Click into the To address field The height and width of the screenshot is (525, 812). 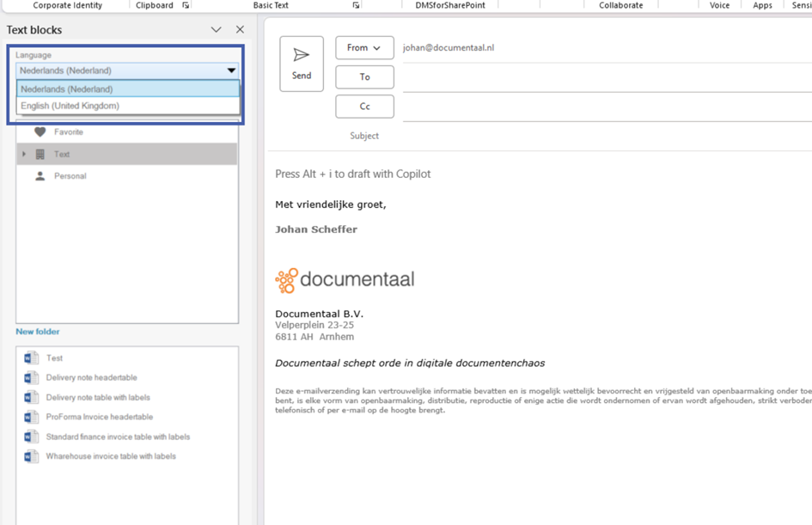tap(607, 77)
